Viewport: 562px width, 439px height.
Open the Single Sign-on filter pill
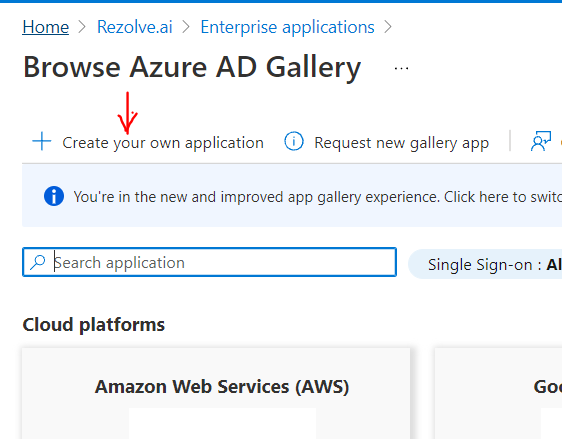485,264
